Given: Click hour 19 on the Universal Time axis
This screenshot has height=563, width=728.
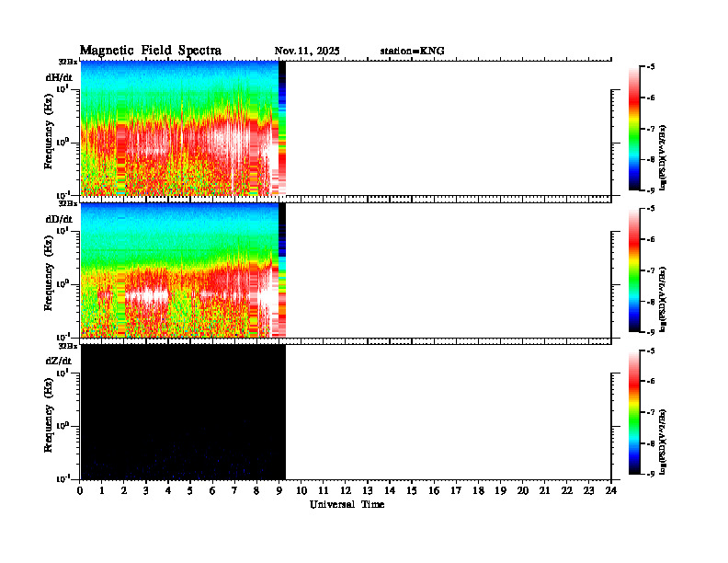Looking at the screenshot, I should [500, 490].
